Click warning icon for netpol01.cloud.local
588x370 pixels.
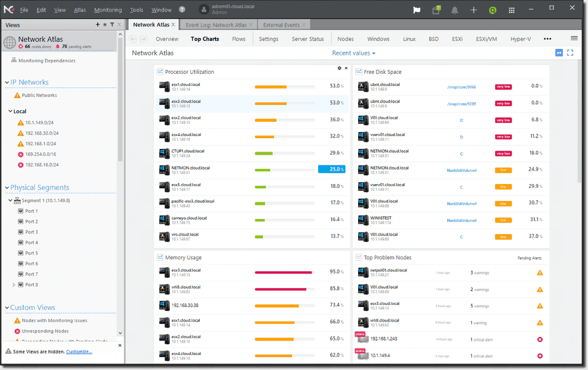pos(540,273)
